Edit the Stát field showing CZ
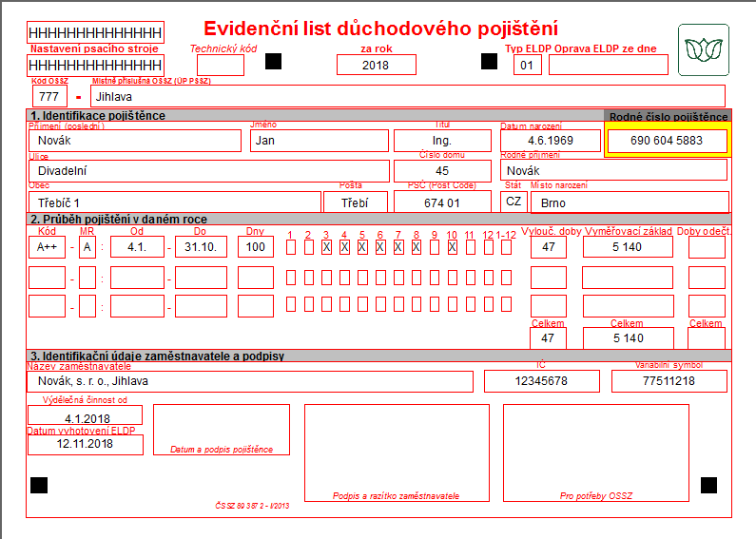Viewport: 756px width, 539px height. 514,202
